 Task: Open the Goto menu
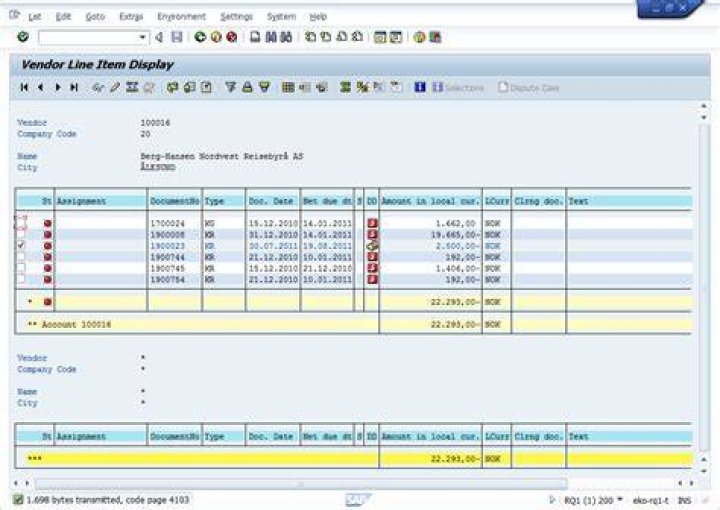[x=95, y=17]
